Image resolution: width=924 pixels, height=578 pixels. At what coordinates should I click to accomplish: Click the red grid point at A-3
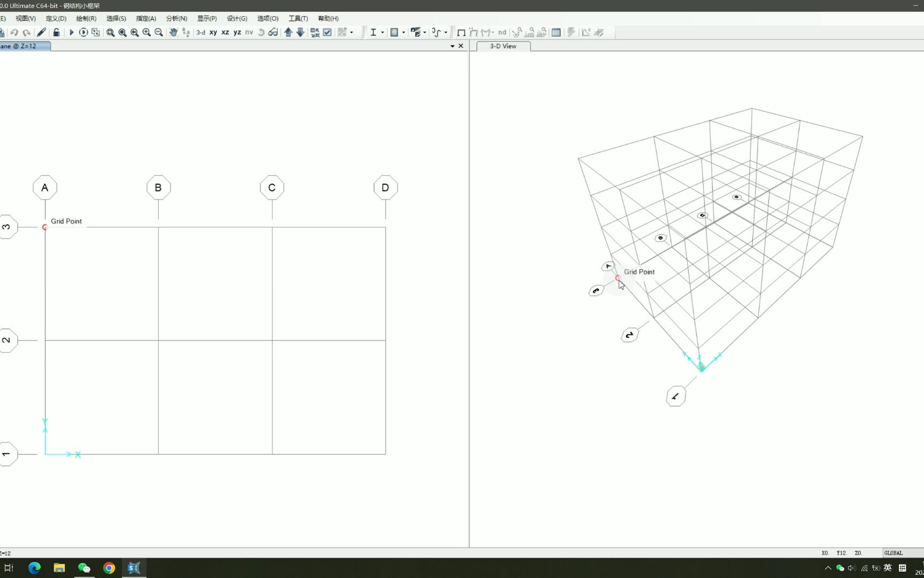click(45, 227)
